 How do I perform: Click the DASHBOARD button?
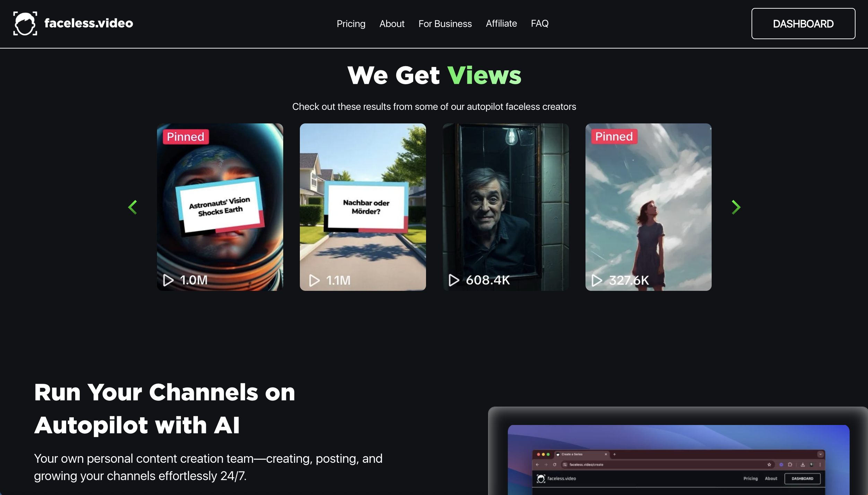(803, 24)
